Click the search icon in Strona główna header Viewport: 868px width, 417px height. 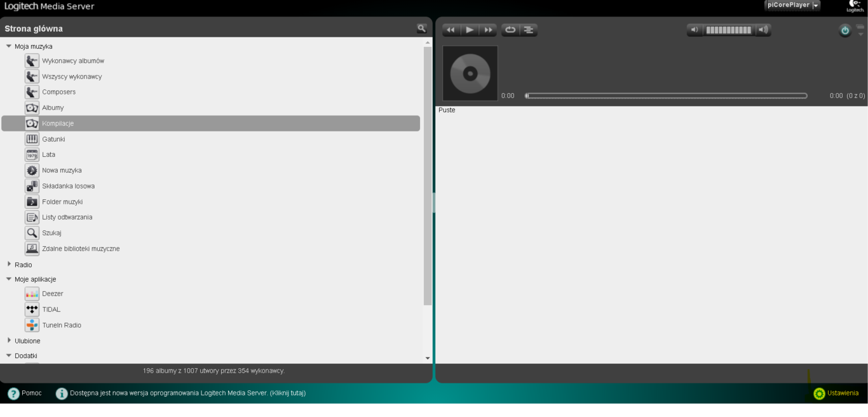click(421, 29)
